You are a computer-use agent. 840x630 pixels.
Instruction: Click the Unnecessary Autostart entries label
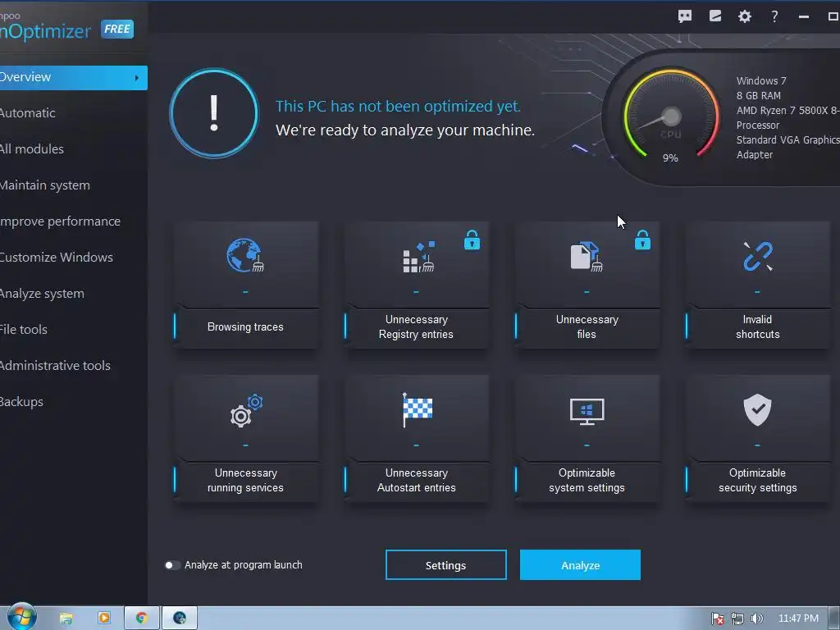coord(416,481)
